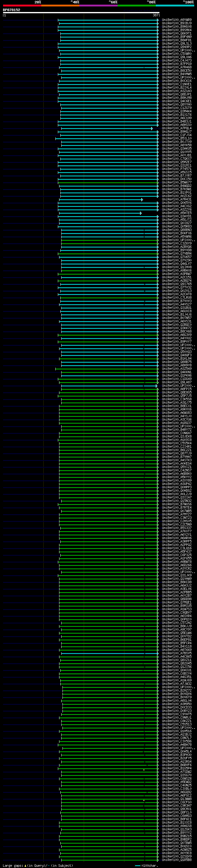Select the UniRef100_A7BSV5 label
This screenshot has height=868, width=197.
[177, 653]
